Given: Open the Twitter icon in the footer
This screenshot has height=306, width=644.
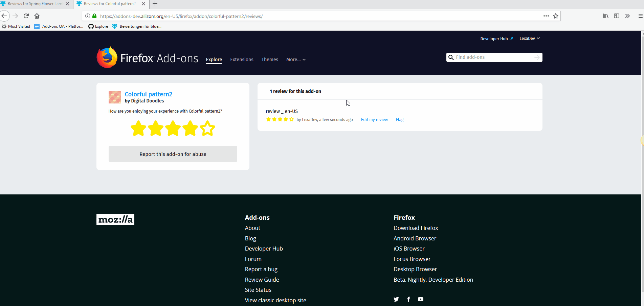Looking at the screenshot, I should point(396,299).
